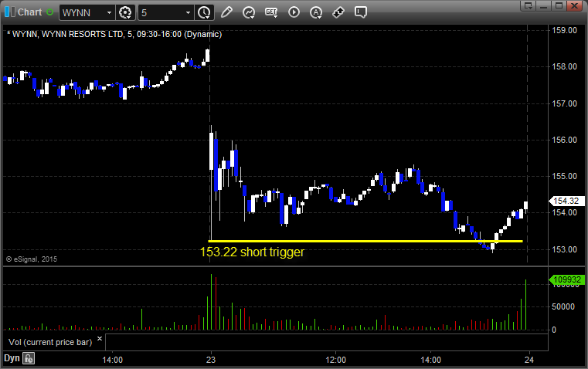This screenshot has height=369, width=588.
Task: Start bar replay with play icon
Action: (294, 12)
